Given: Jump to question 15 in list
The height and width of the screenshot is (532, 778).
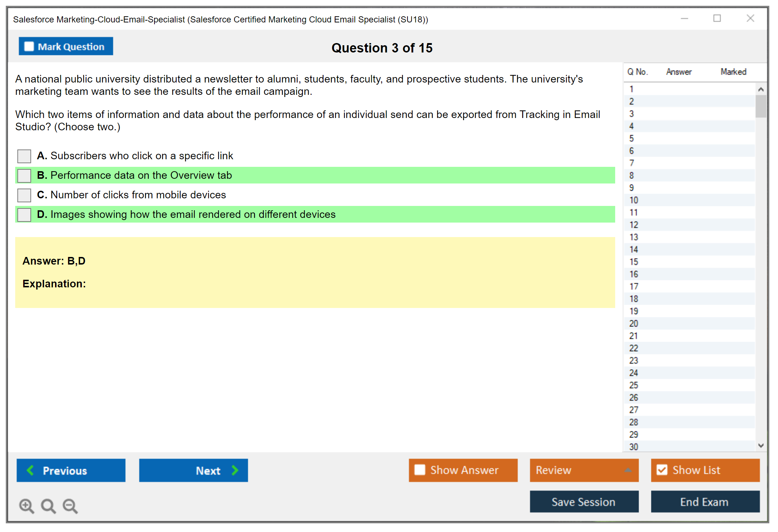Looking at the screenshot, I should point(634,262).
